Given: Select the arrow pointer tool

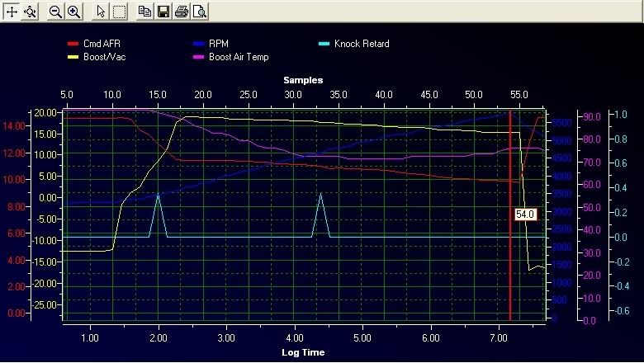Looking at the screenshot, I should pyautogui.click(x=101, y=12).
